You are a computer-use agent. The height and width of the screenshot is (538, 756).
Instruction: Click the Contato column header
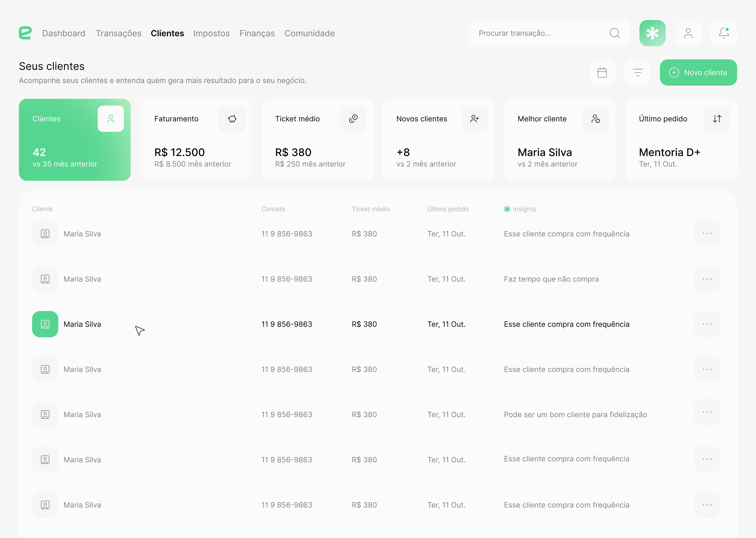[x=274, y=209]
